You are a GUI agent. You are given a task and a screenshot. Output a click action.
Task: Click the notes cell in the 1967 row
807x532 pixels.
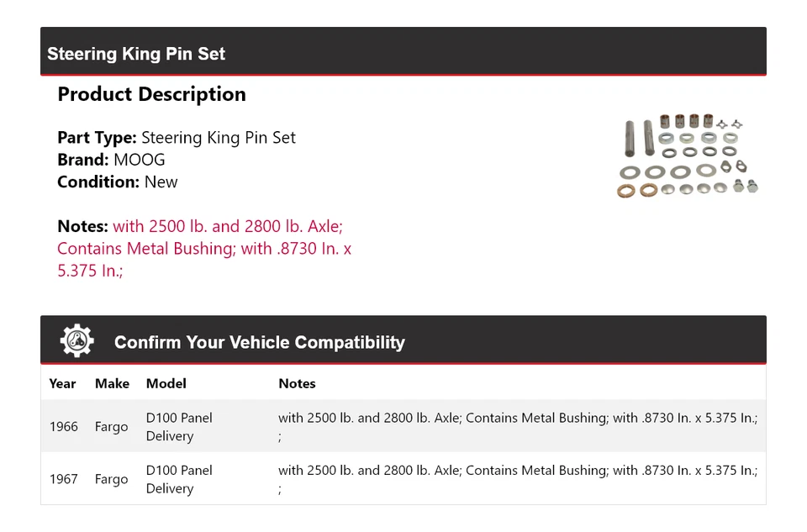pos(517,471)
